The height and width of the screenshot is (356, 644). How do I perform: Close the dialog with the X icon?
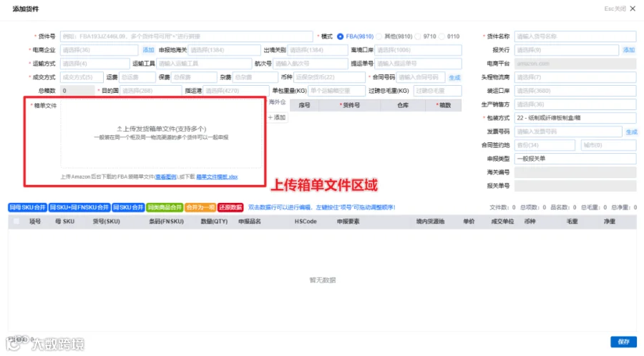point(633,9)
